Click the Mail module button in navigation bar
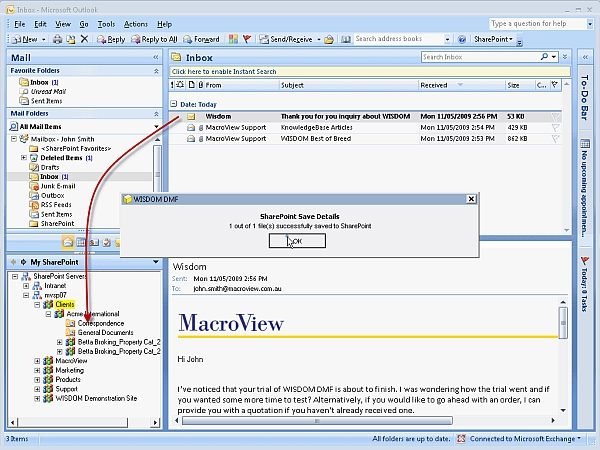 click(x=68, y=242)
